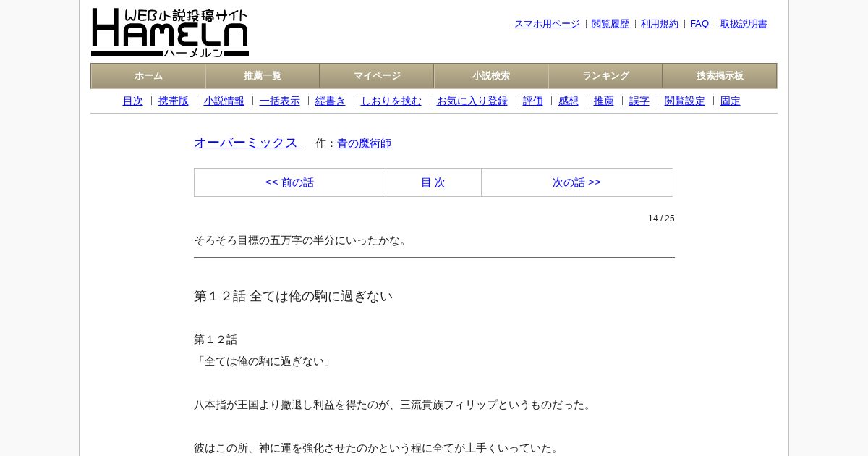The height and width of the screenshot is (456, 868).
Task: Open author 青の魔術師 profile link
Action: 364,143
